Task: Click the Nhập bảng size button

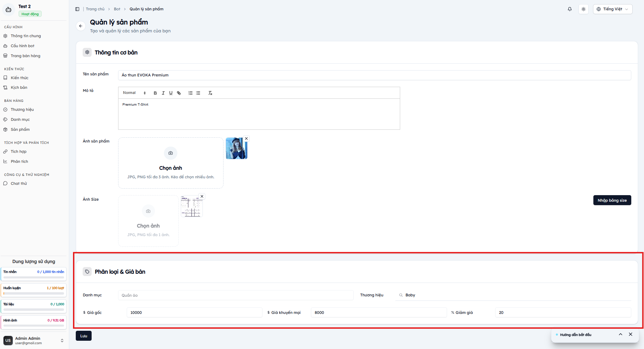Action: click(612, 200)
